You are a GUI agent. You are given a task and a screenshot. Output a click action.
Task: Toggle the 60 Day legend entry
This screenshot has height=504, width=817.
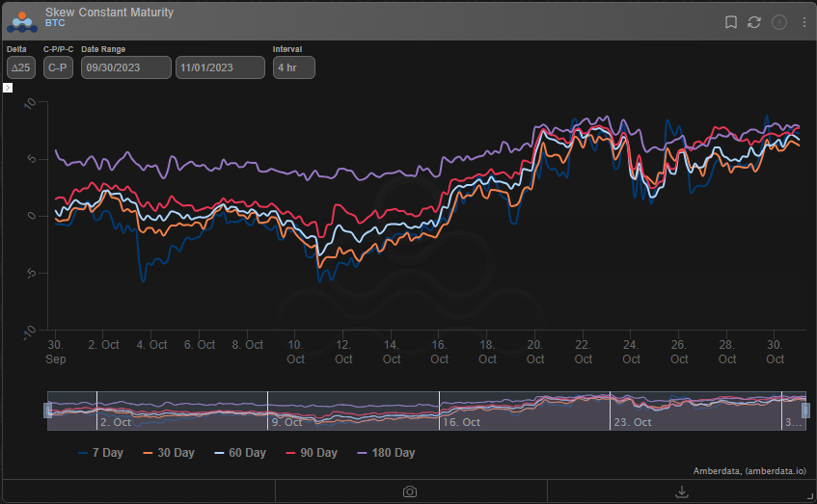pyautogui.click(x=239, y=453)
